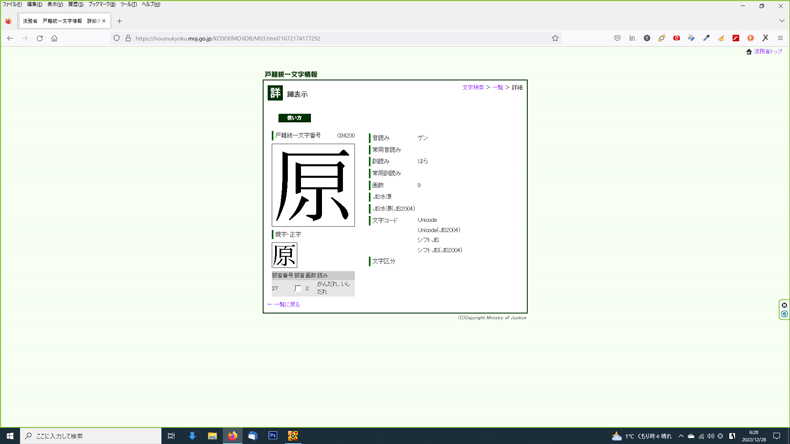Open File Explorer from the taskbar
Viewport: 790px width, 444px height.
pyautogui.click(x=212, y=436)
